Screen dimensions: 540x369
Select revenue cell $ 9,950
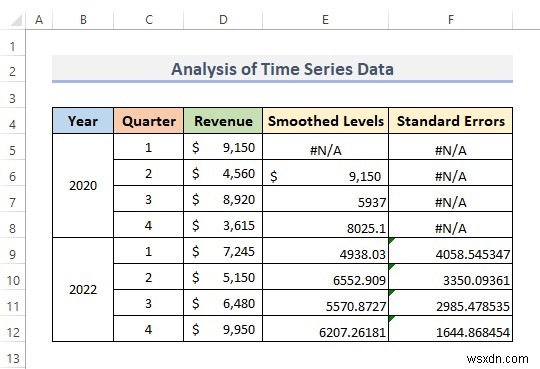[223, 329]
